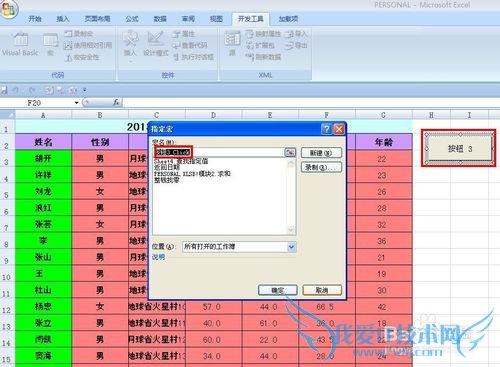Select macro PERSONAL.XLSB!模块2.求和
This screenshot has width=500, height=367.
click(x=192, y=174)
